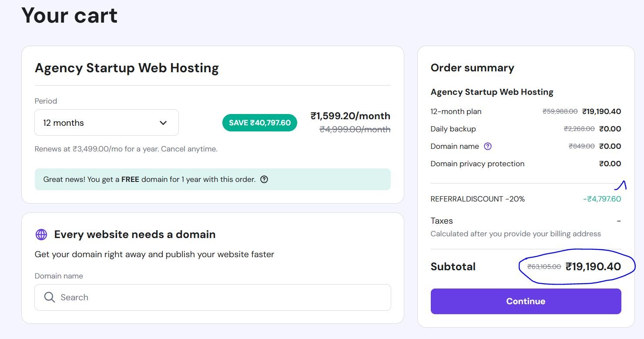Click the REFERRALDISCOUNT -20% label
644x339 pixels.
[x=477, y=199]
